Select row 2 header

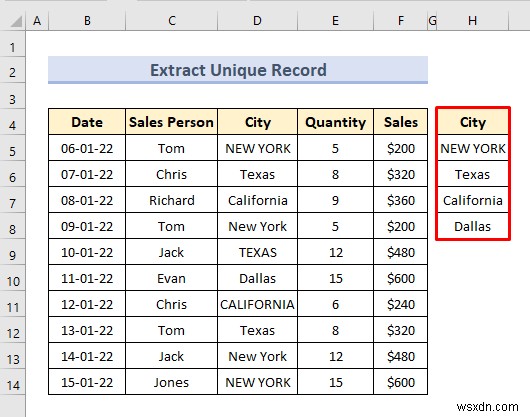[x=13, y=70]
